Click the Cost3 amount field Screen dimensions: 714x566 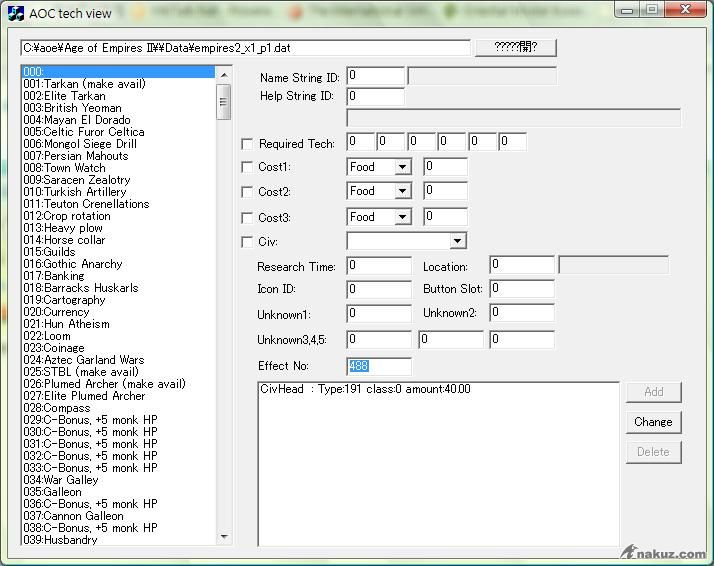coord(445,217)
